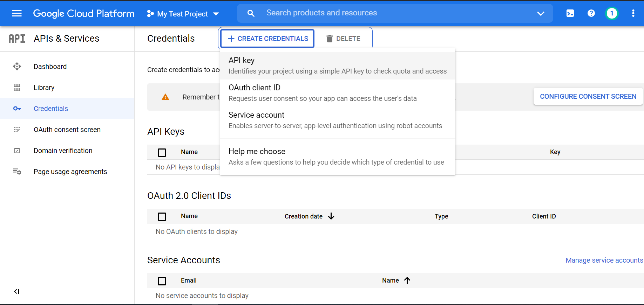Image resolution: width=644 pixels, height=305 pixels.
Task: Click the Dashboard icon in sidebar
Action: 17,67
